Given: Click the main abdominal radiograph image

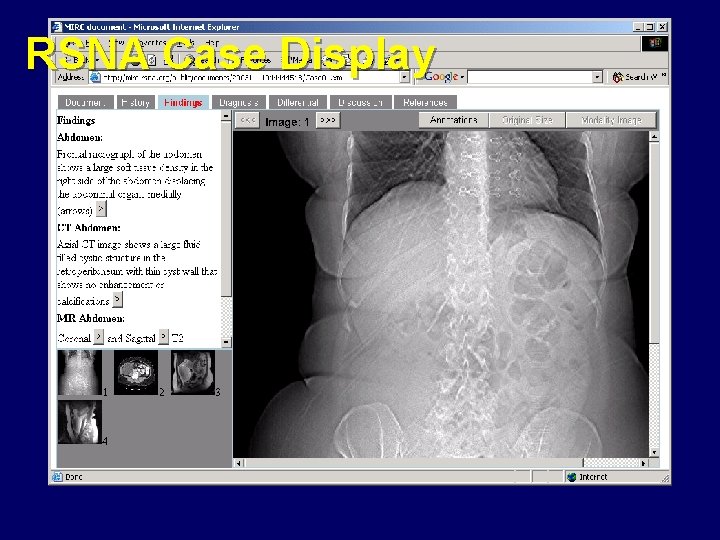Looking at the screenshot, I should pos(441,294).
